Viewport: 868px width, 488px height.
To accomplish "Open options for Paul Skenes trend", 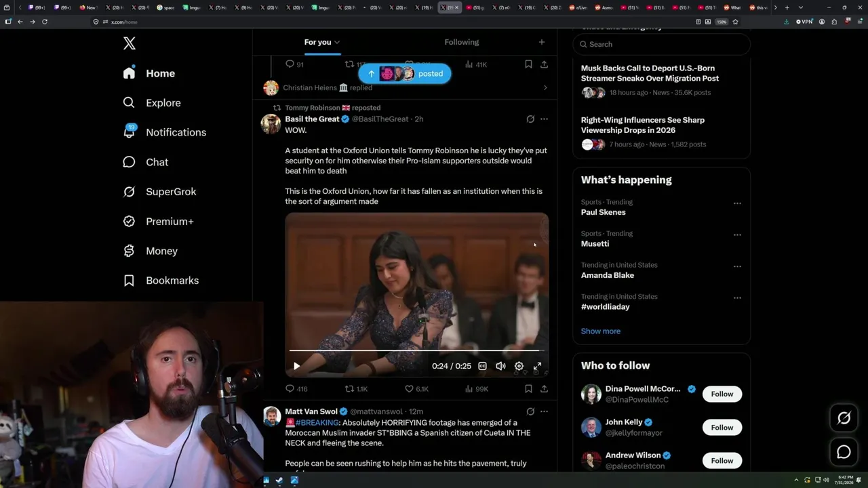I will pyautogui.click(x=737, y=203).
